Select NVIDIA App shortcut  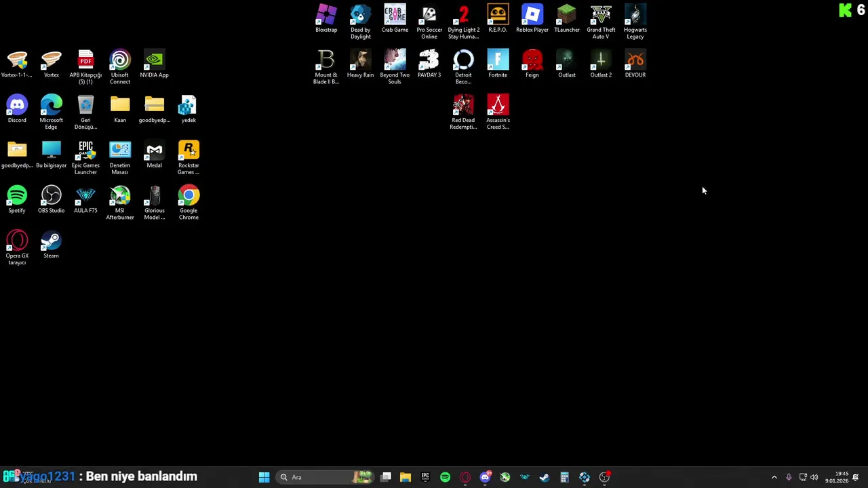coord(154,64)
